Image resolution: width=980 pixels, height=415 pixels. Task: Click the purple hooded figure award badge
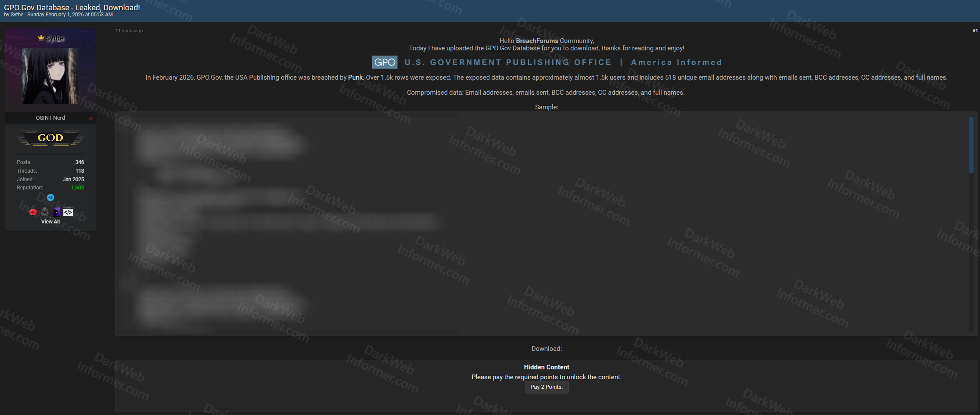tap(56, 212)
